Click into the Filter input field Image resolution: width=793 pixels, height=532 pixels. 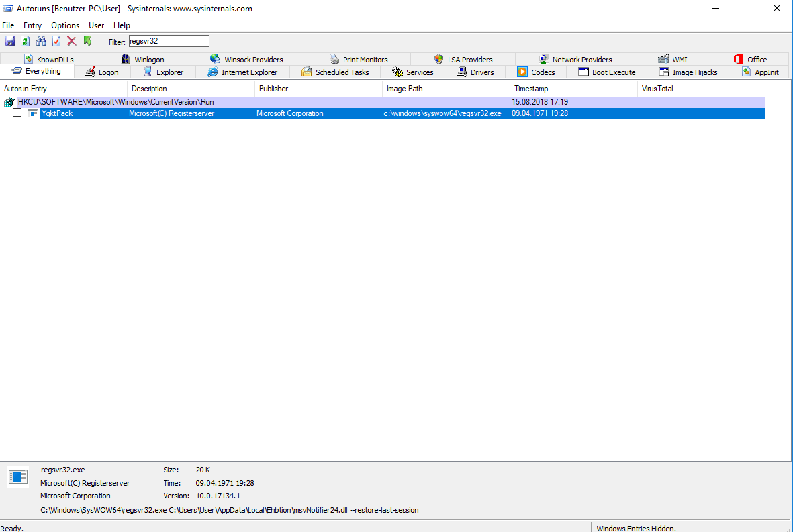point(169,41)
